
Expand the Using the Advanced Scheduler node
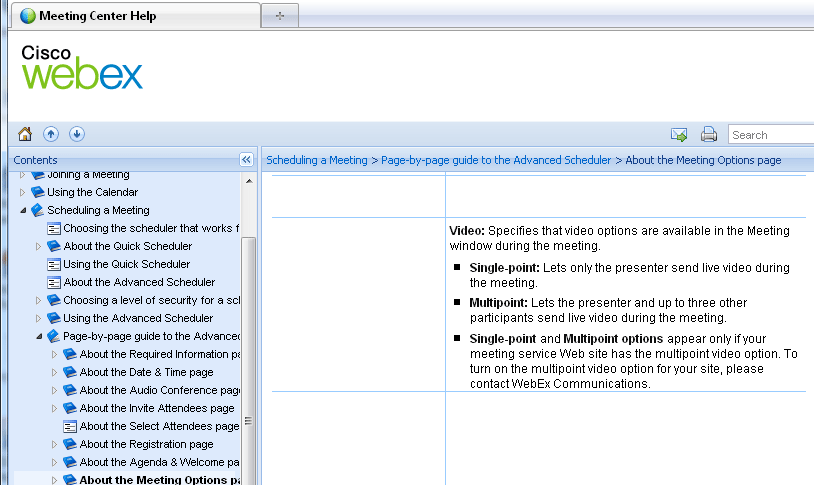point(38,318)
